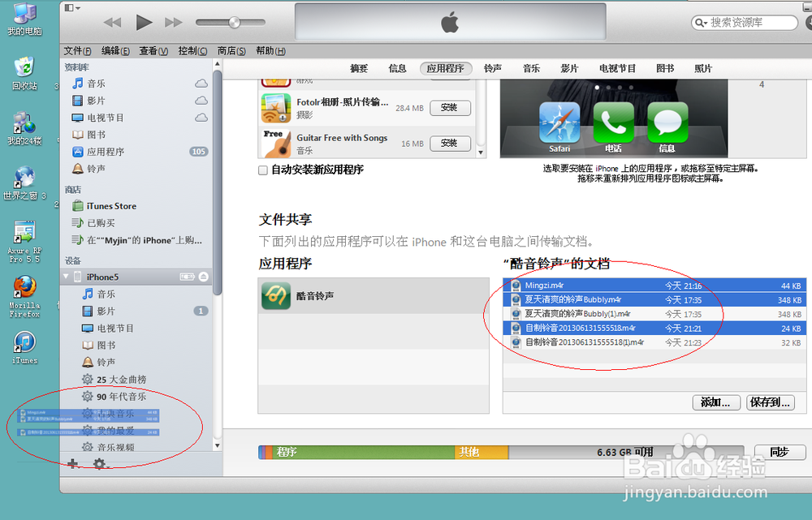The height and width of the screenshot is (520, 812).
Task: Open the 文件 menu
Action: (77, 51)
